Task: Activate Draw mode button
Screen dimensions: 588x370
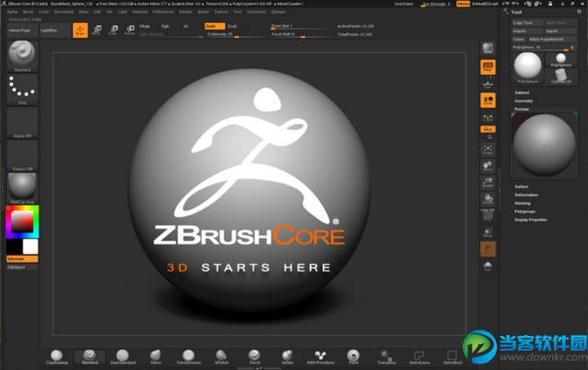Action: coord(80,30)
